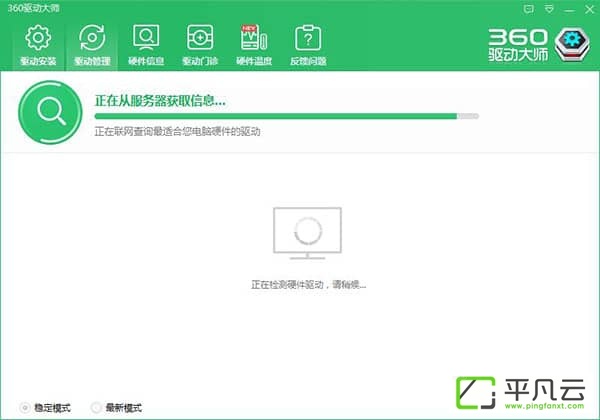Open the 硬件温度 temperature monitor tab
Screen dimensions: 600x420
pos(254,45)
